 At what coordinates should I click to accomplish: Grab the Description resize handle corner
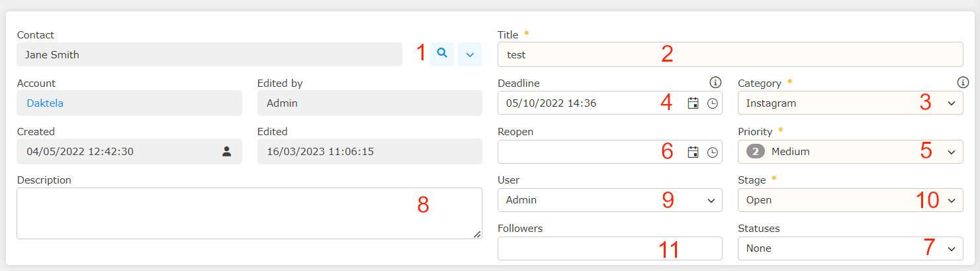pos(477,234)
